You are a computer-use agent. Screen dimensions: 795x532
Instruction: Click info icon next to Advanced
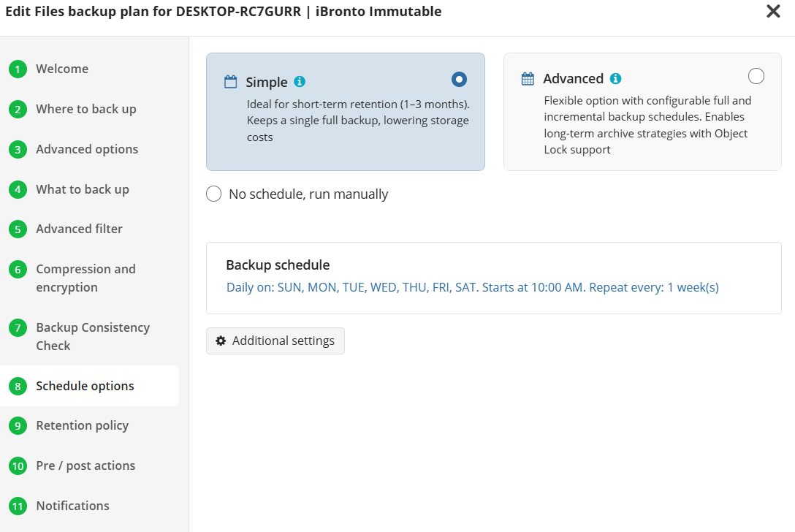click(x=615, y=79)
